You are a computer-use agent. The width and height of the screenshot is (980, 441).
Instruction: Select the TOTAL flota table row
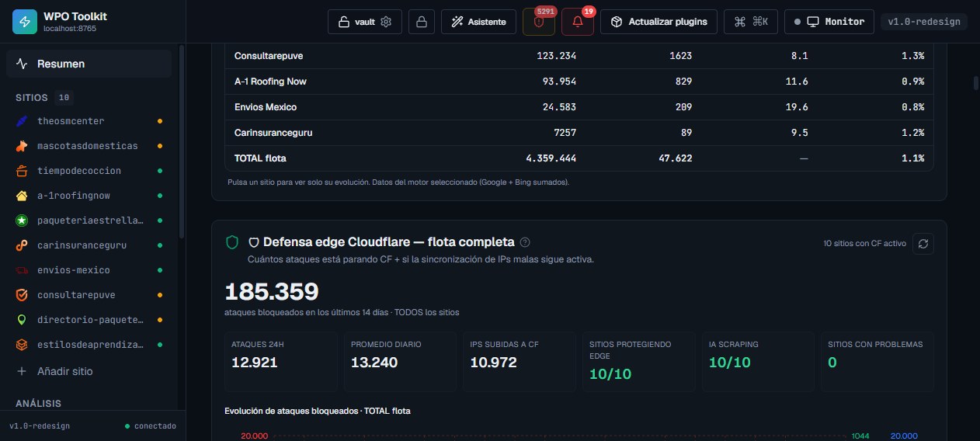tap(579, 158)
